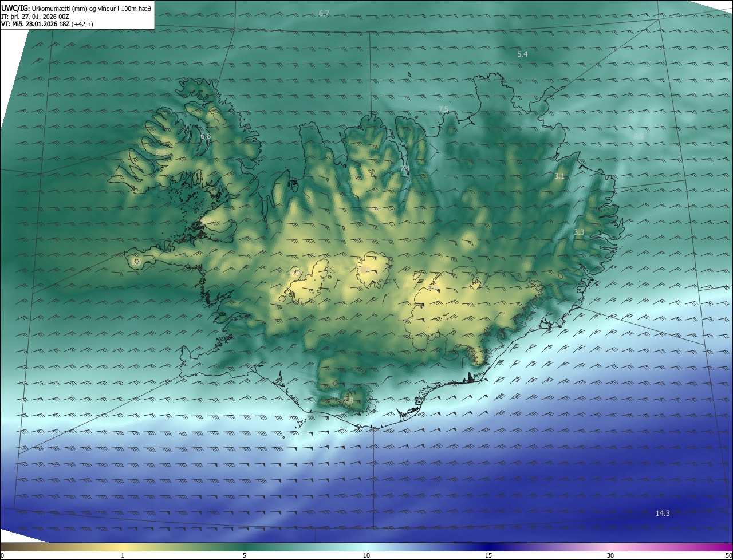Click the 3.1 value label on the map
Screen dimensions: 733x560
pyautogui.click(x=559, y=176)
